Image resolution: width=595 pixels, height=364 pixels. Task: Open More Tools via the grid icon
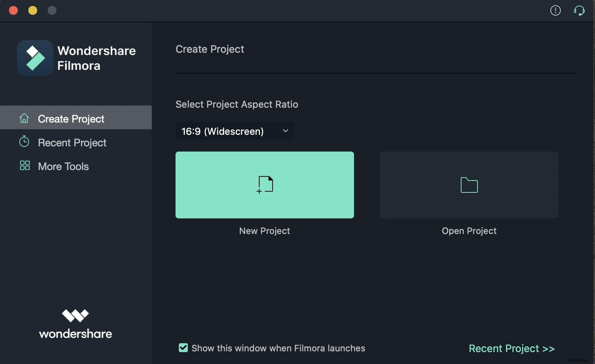click(24, 166)
